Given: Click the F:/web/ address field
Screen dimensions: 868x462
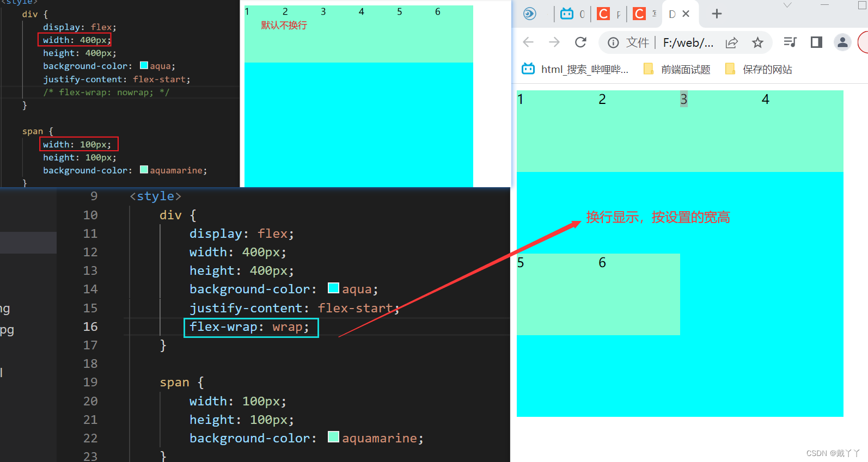Looking at the screenshot, I should [688, 42].
